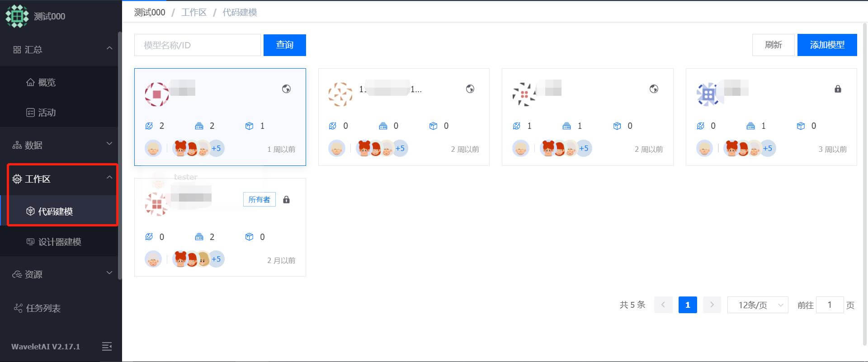This screenshot has width=868, height=362.
Task: Click the 添加模型 button
Action: pos(827,45)
